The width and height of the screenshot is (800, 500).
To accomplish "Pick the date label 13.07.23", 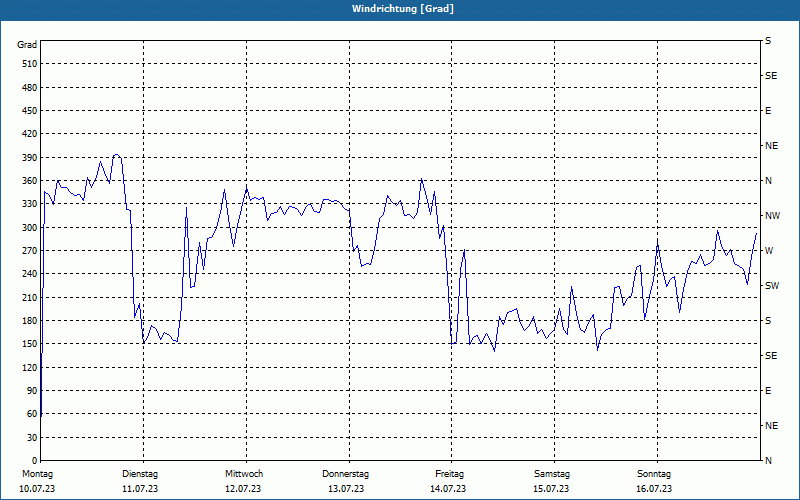I will point(346,489).
